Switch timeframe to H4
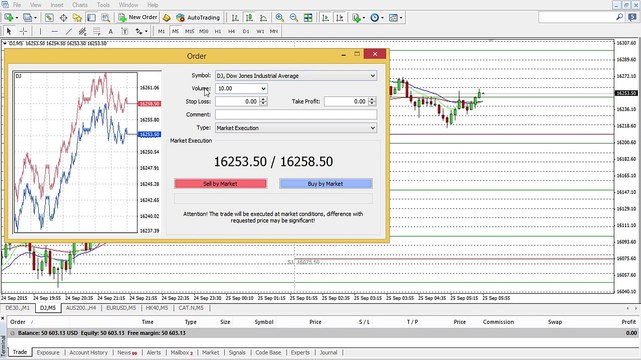The width and height of the screenshot is (641, 360). (232, 31)
